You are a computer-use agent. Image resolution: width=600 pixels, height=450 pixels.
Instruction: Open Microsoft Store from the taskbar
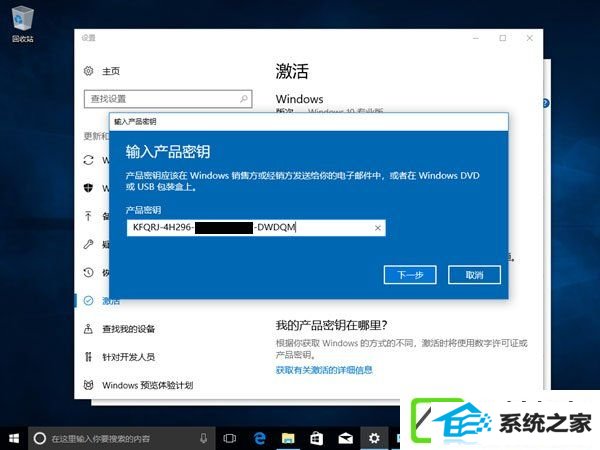[x=316, y=439]
